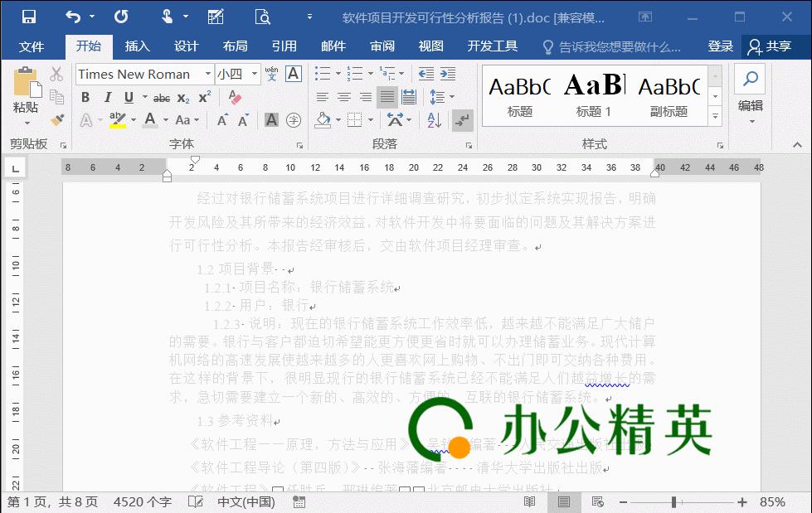
Task: Open the font size dropdown
Action: 253,74
